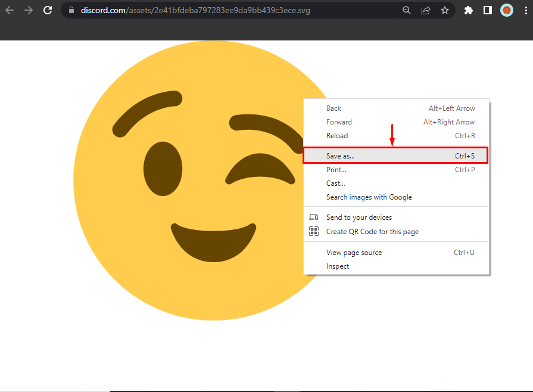Share this page using the share icon

coord(426,10)
